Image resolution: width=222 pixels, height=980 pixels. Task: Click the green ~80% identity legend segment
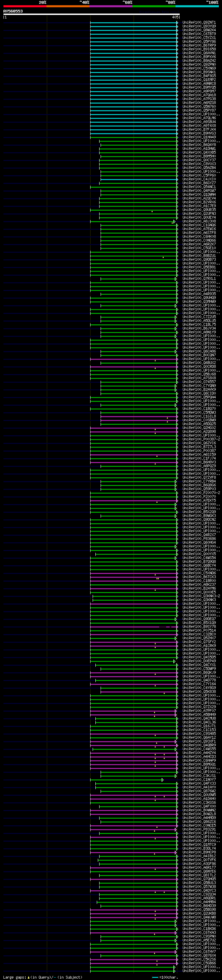pyautogui.click(x=154, y=6)
